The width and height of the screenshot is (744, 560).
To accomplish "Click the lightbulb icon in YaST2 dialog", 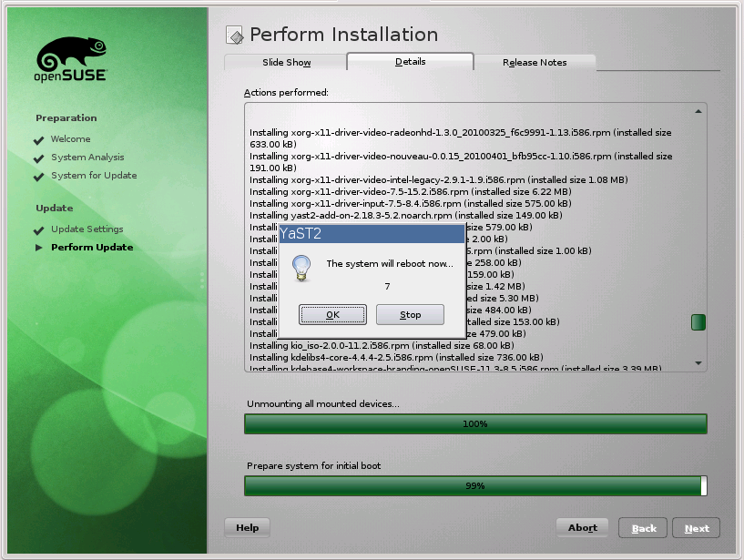I will [x=301, y=268].
